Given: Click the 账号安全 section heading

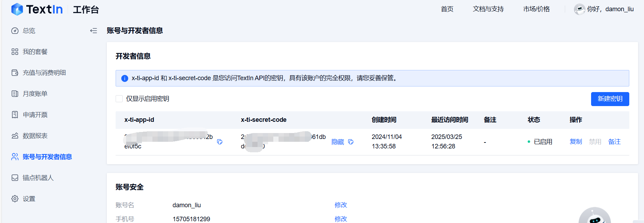Looking at the screenshot, I should (130, 187).
